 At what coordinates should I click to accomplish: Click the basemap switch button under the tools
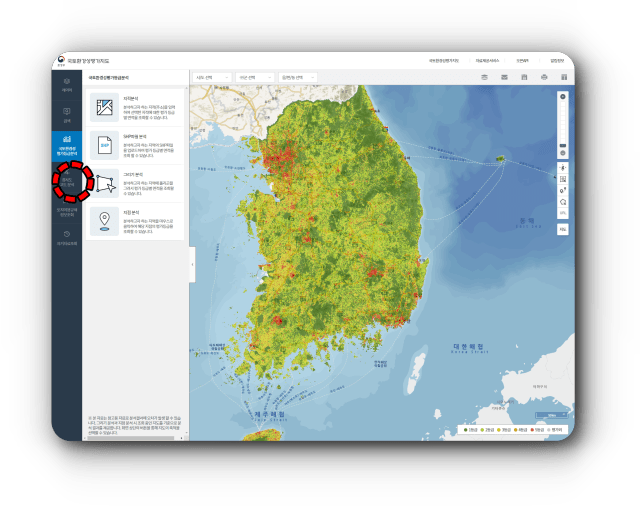[563, 229]
